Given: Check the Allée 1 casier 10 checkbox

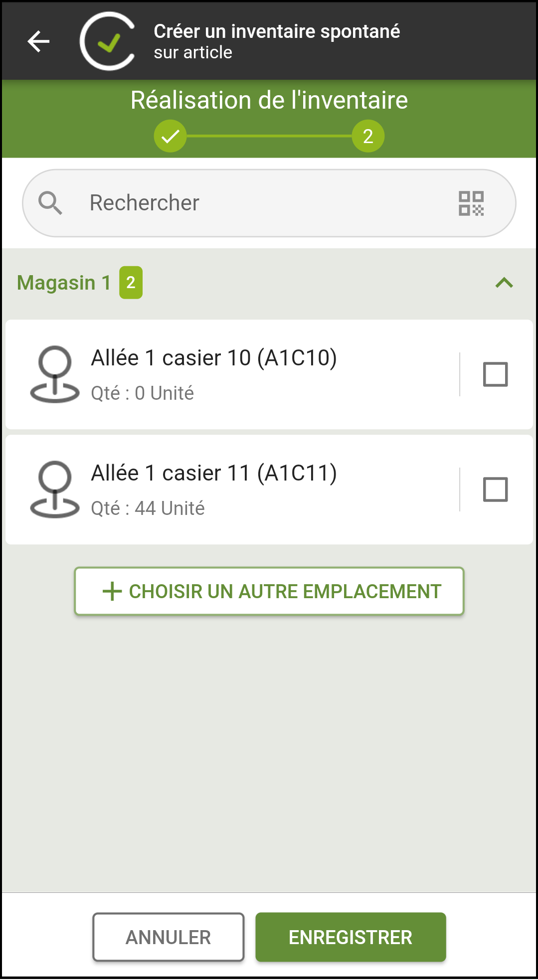Looking at the screenshot, I should click(496, 374).
